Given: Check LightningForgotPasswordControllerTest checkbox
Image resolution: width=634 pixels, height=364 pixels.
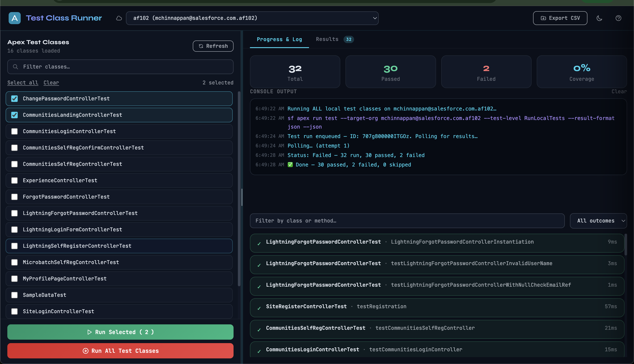Looking at the screenshot, I should pos(14,213).
